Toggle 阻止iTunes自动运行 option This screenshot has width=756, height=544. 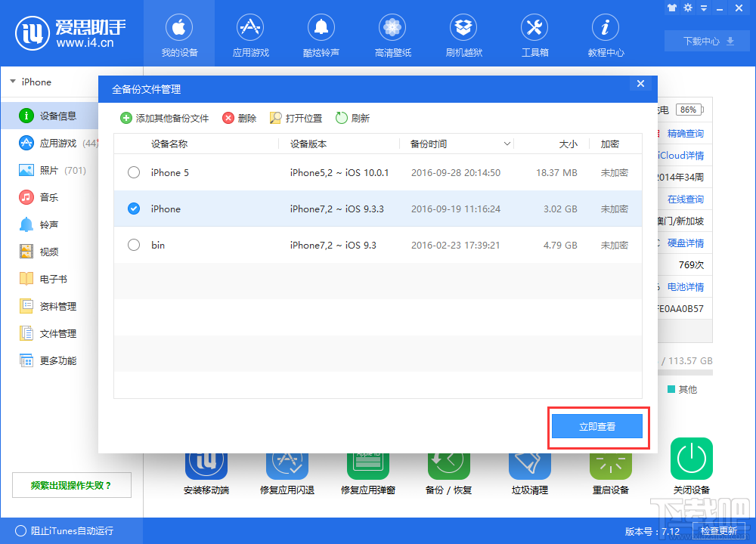20,530
